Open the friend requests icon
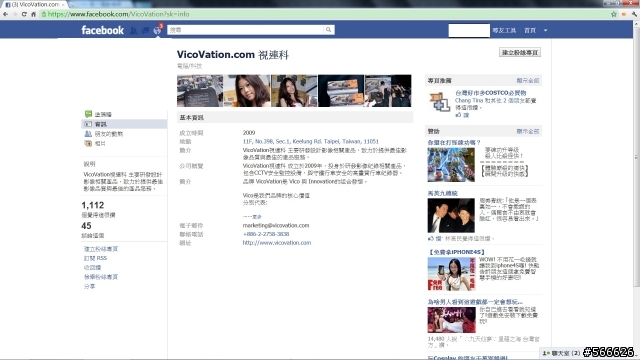Screen dimensions: 640x360 tap(133, 30)
